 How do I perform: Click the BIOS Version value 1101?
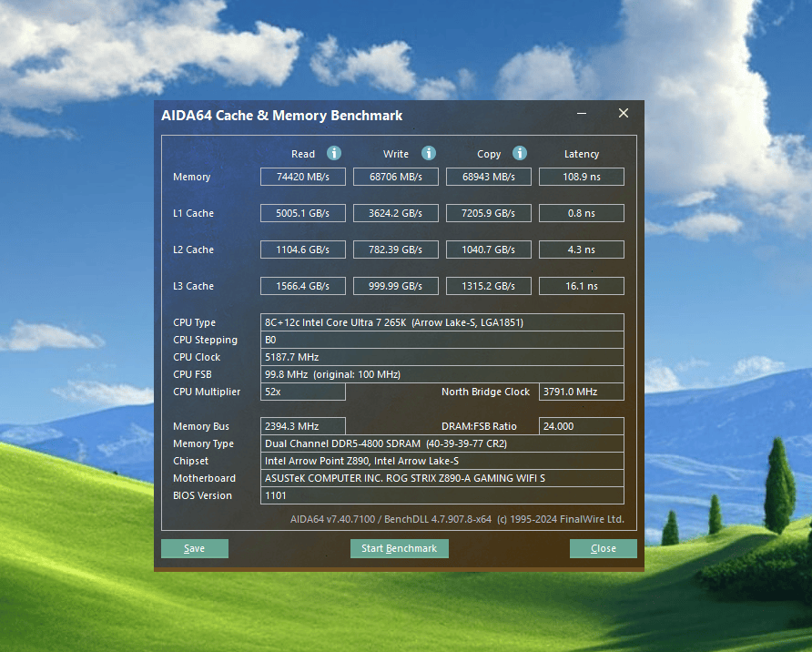[x=442, y=495]
